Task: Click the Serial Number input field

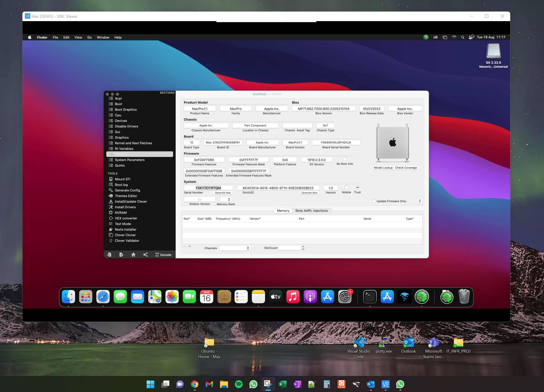Action: 208,188
